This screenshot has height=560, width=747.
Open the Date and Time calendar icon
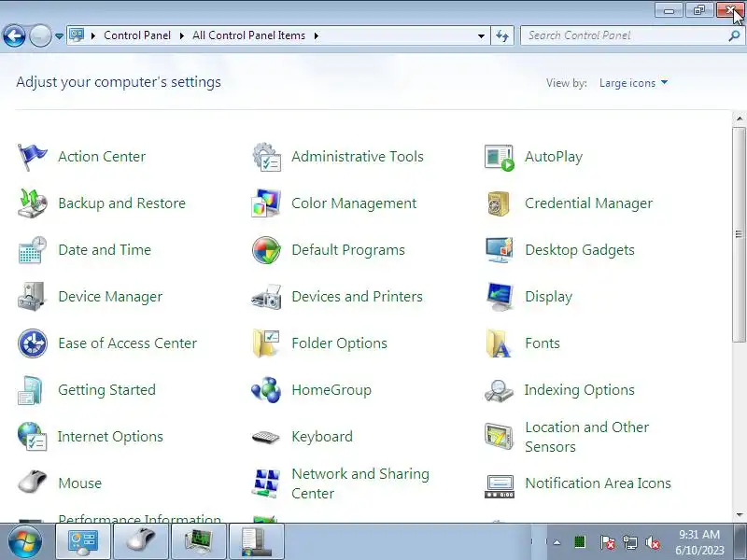(32, 250)
